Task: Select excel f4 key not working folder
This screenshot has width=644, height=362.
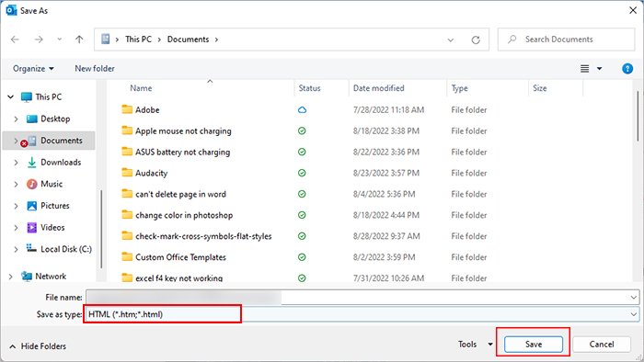Action: tap(178, 278)
